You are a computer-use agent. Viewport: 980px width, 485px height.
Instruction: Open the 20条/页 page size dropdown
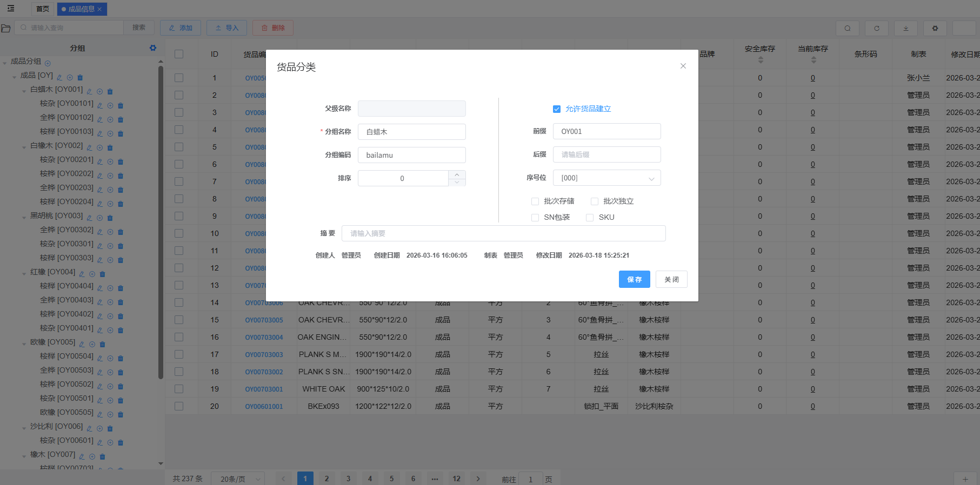point(241,479)
